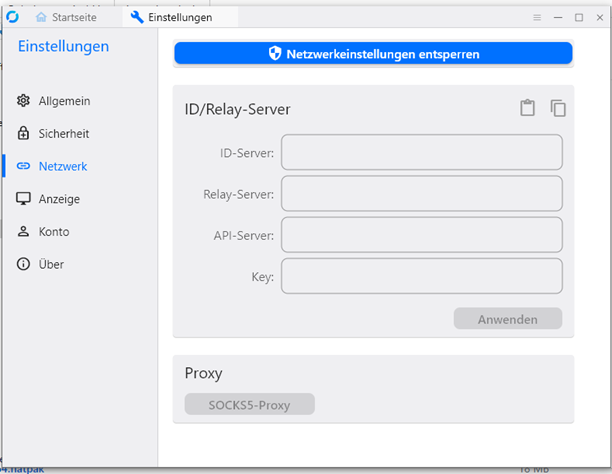Open the hamburger menu in title bar

pyautogui.click(x=536, y=18)
